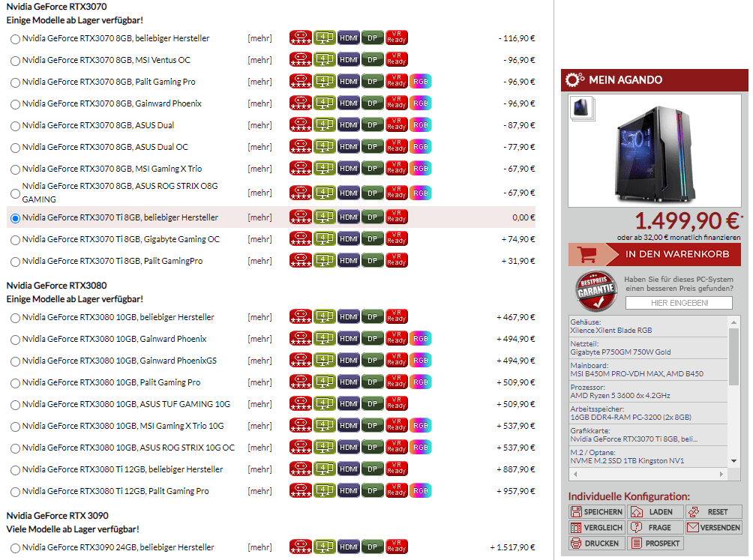Image resolution: width=753 pixels, height=560 pixels.
Task: Click Prozessor AMD Ryzen 5 3600 entry
Action: click(648, 391)
